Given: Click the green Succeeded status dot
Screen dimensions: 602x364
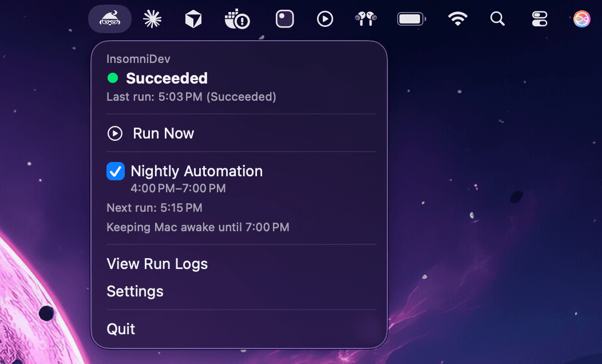Looking at the screenshot, I should tap(113, 78).
